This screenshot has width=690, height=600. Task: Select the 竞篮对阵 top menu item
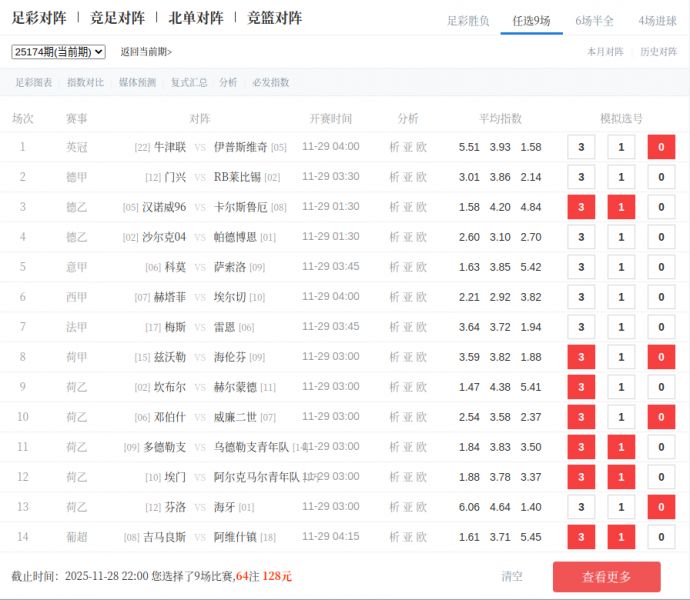[274, 18]
